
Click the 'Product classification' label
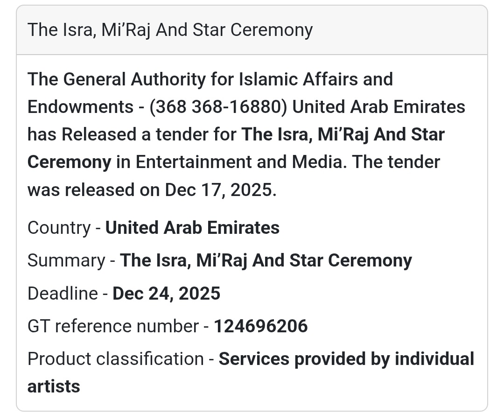(115, 359)
